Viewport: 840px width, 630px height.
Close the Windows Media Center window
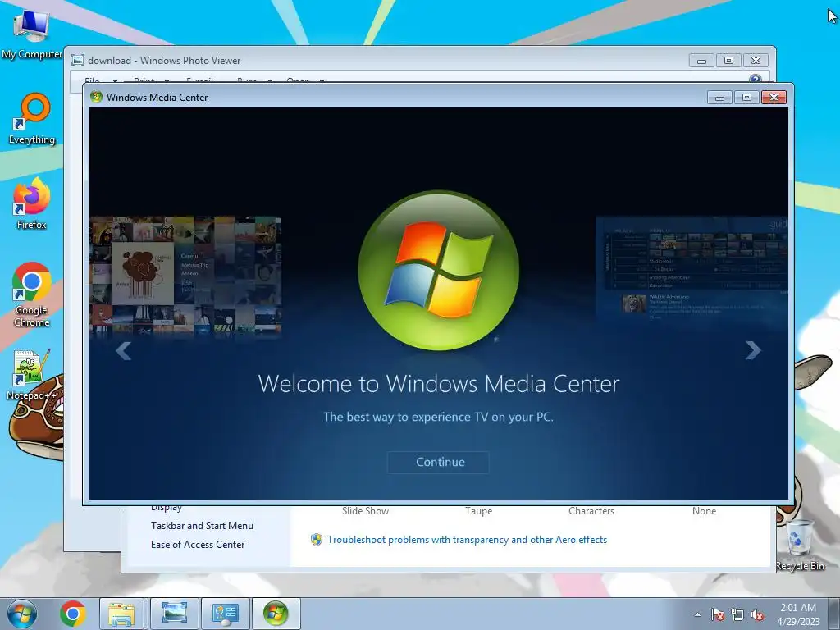click(x=774, y=98)
